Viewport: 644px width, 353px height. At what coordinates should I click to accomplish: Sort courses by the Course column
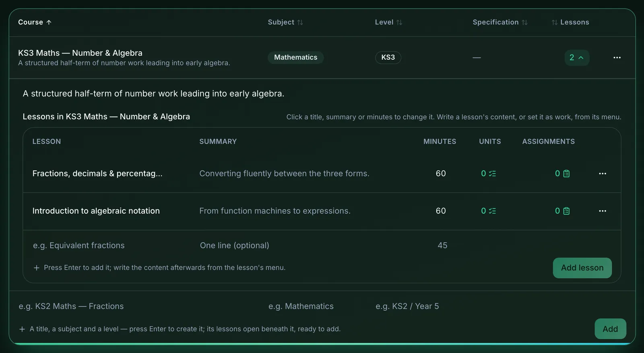point(35,22)
